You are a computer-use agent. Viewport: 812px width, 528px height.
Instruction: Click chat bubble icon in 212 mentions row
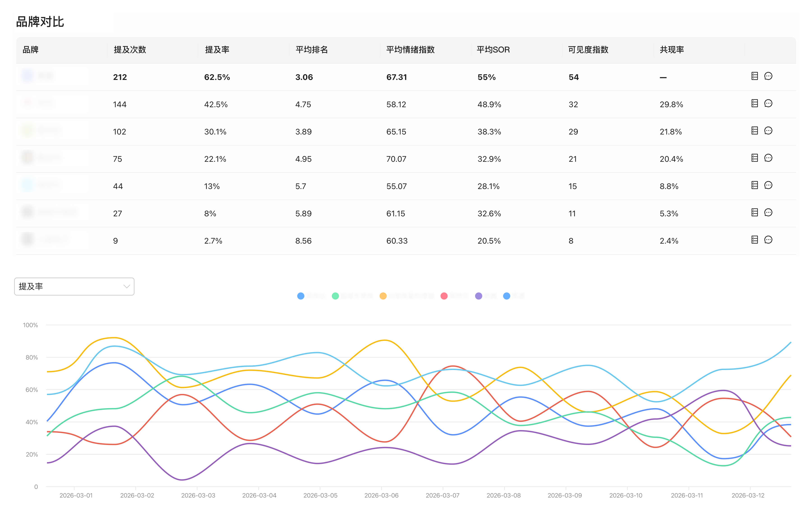(x=768, y=76)
